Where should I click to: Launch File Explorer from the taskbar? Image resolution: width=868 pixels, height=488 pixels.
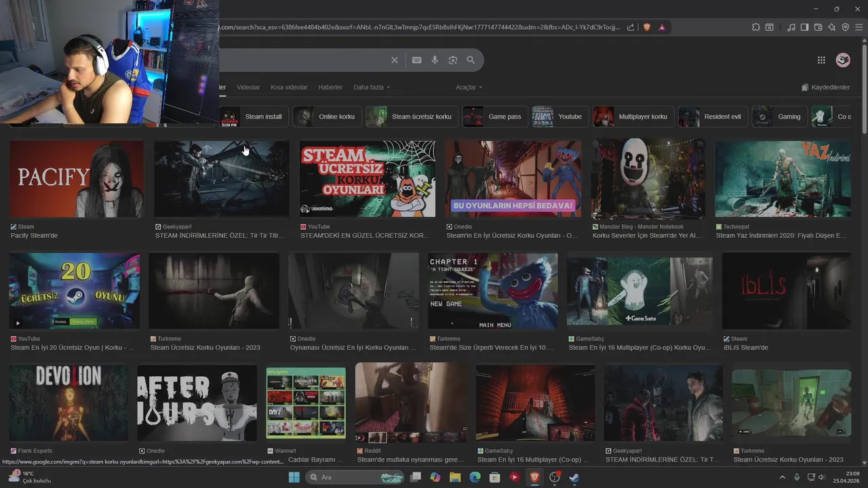(455, 477)
